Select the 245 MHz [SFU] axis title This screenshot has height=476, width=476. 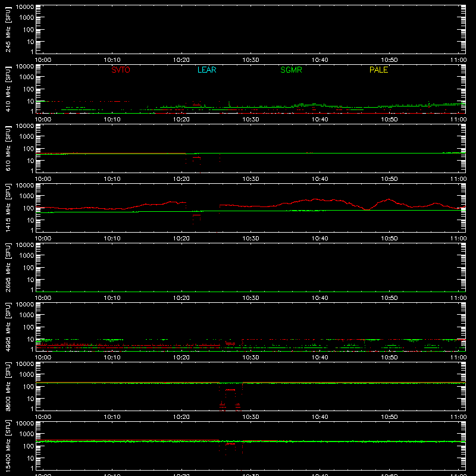pos(8,29)
